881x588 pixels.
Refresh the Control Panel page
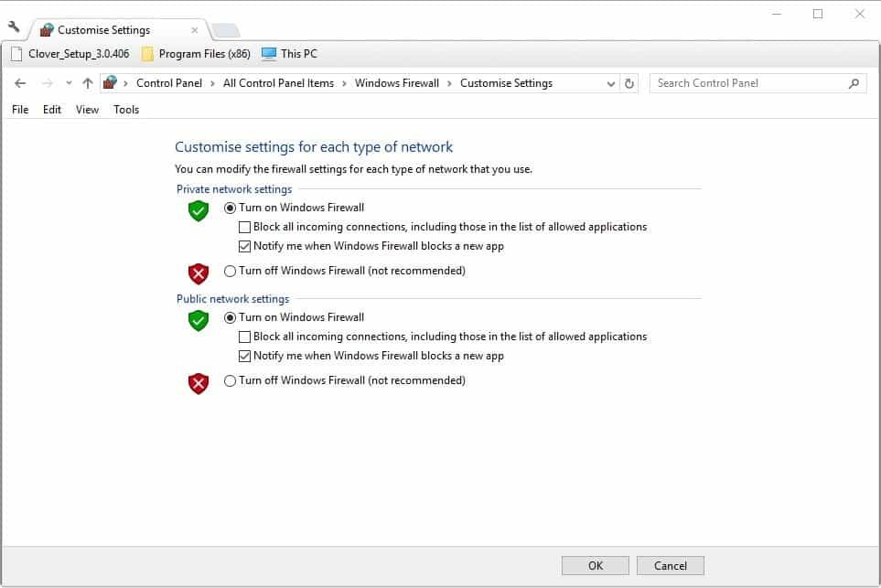[x=629, y=83]
